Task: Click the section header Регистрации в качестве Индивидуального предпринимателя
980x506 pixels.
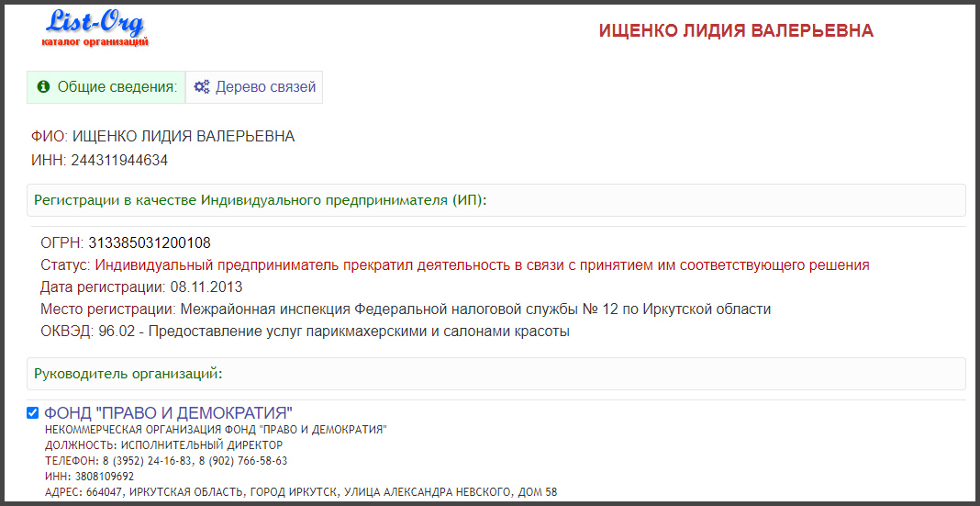Action: [x=496, y=200]
